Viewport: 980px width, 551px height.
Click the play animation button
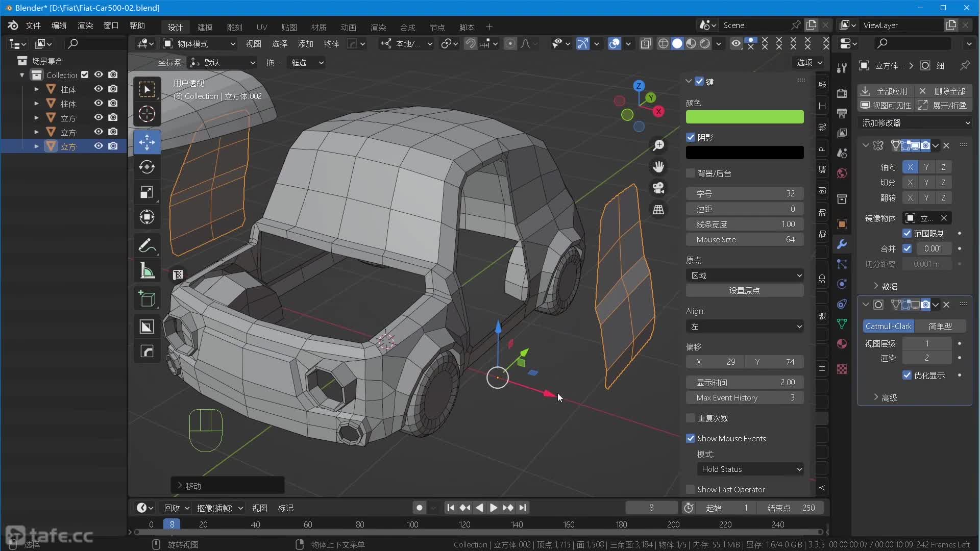click(493, 508)
